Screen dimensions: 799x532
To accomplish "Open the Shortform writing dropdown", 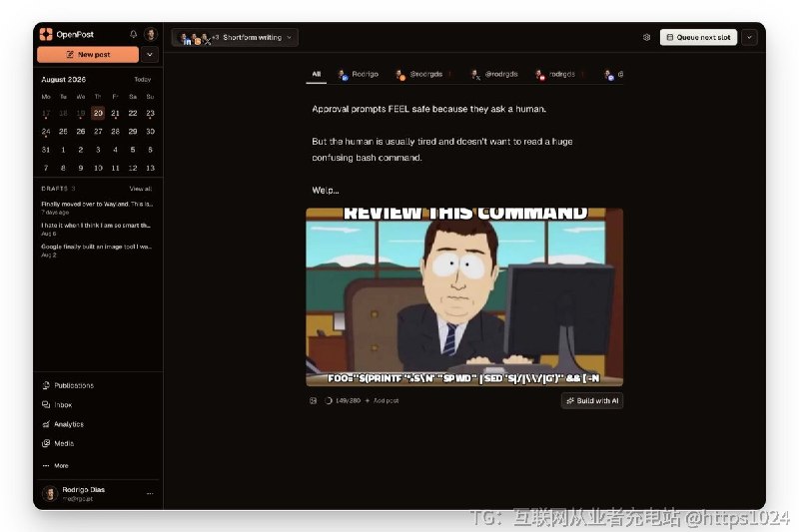I will (235, 37).
